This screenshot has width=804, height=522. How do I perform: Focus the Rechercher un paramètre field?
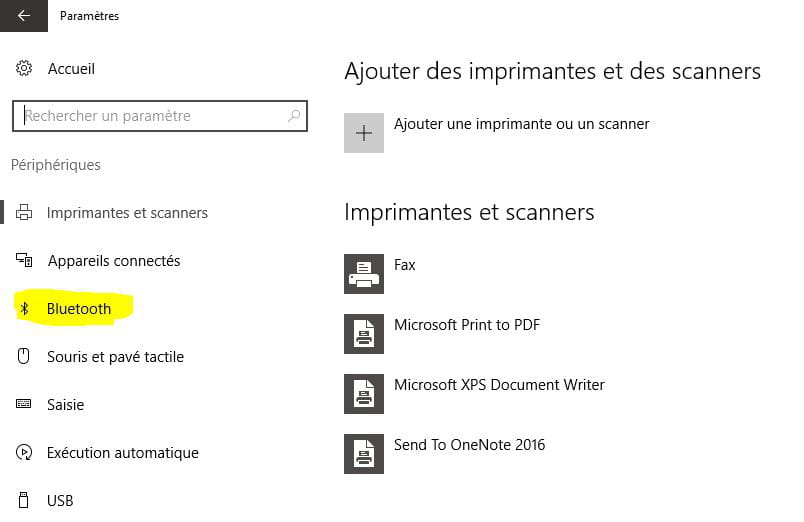160,116
